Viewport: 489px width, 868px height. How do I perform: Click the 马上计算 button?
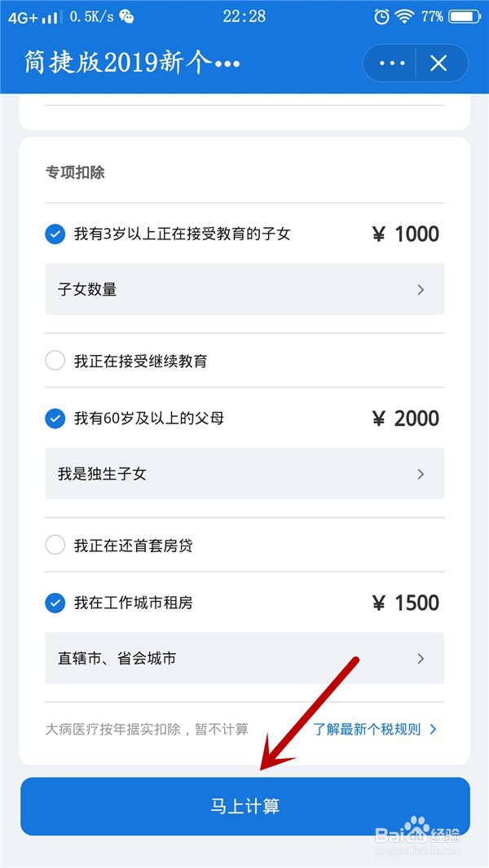pos(244,806)
